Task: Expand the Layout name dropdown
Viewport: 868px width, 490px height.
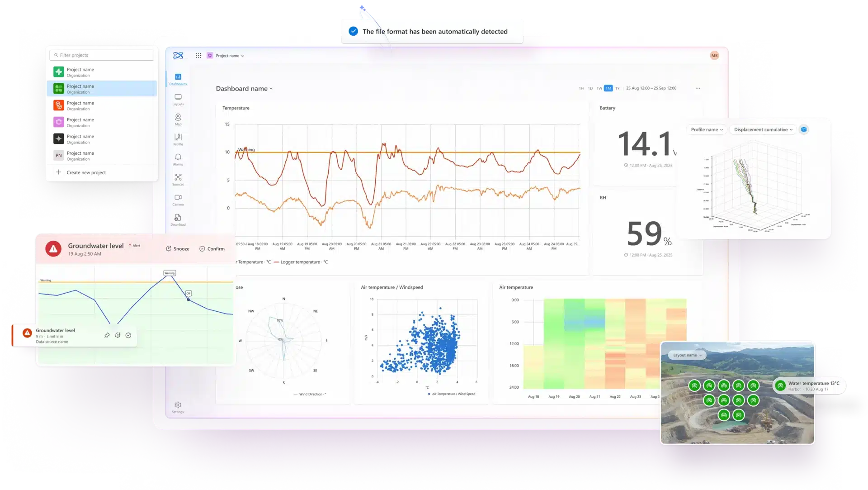Action: tap(687, 356)
